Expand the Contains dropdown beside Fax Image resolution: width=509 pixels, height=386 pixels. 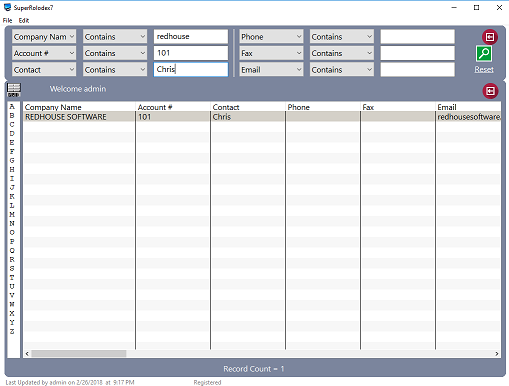click(x=342, y=53)
